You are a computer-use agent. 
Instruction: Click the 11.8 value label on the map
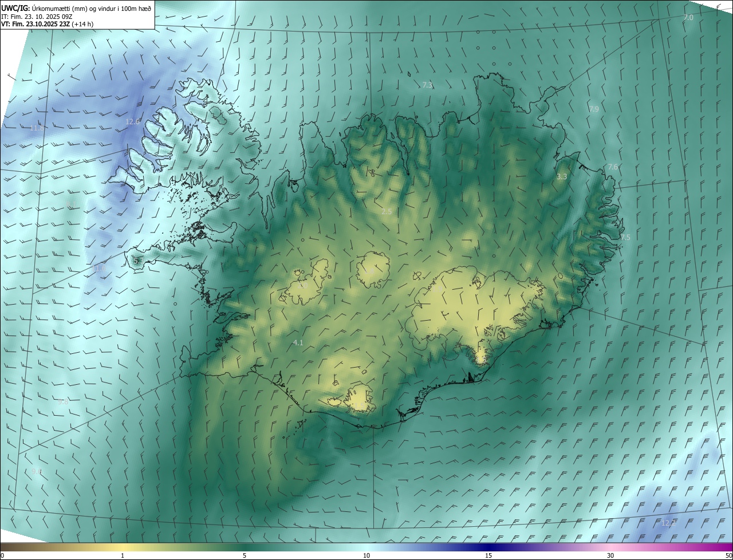coord(37,128)
